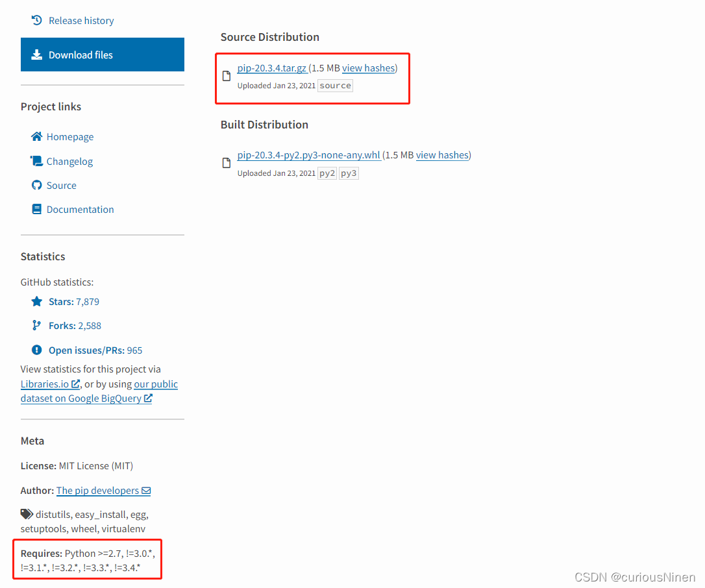Image resolution: width=705 pixels, height=588 pixels.
Task: Open public dataset on Google BigQuery link
Action: (x=99, y=391)
